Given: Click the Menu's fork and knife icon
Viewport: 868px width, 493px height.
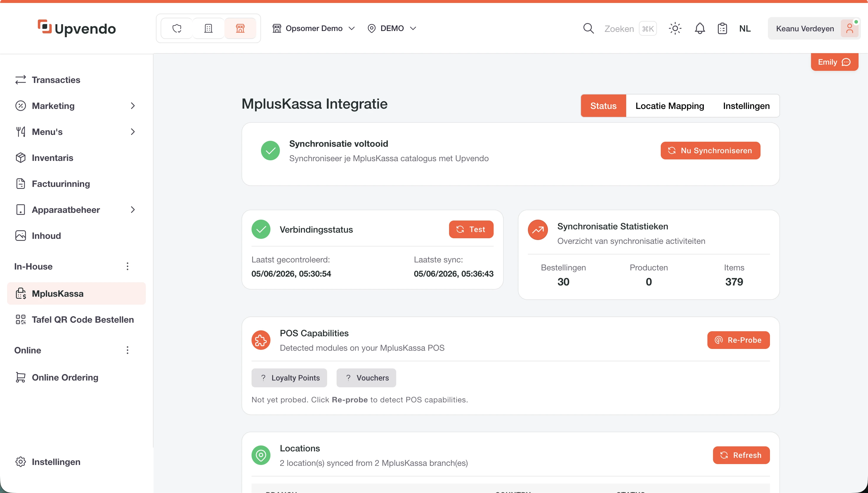Looking at the screenshot, I should pyautogui.click(x=21, y=132).
